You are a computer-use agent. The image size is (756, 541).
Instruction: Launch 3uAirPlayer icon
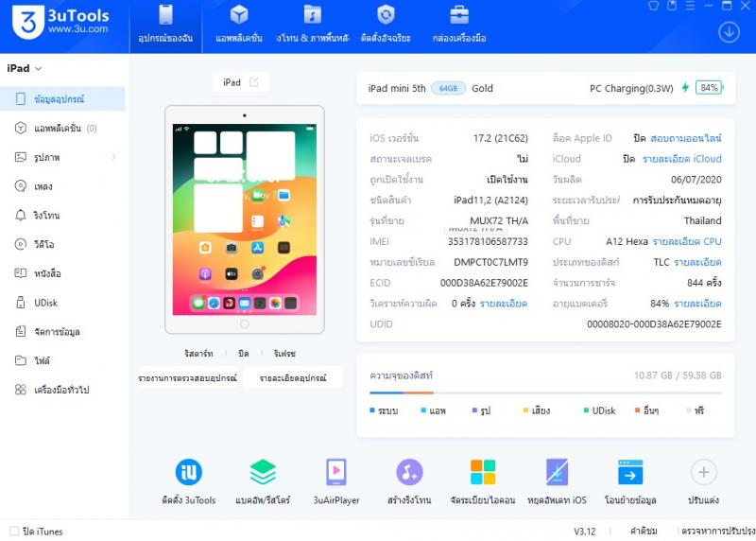coord(336,472)
